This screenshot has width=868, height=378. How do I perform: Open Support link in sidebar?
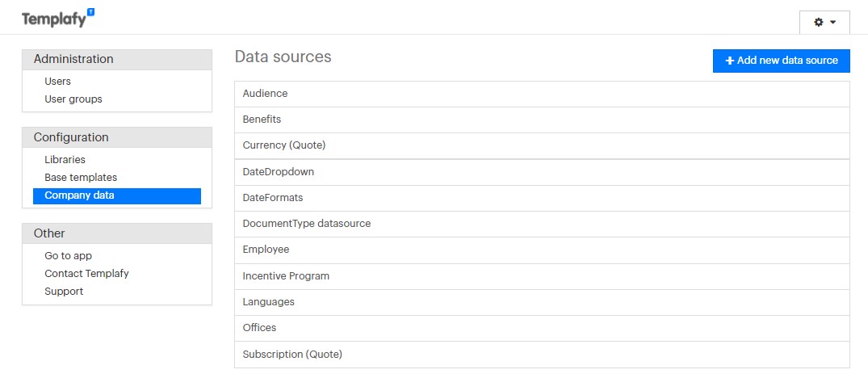[64, 292]
